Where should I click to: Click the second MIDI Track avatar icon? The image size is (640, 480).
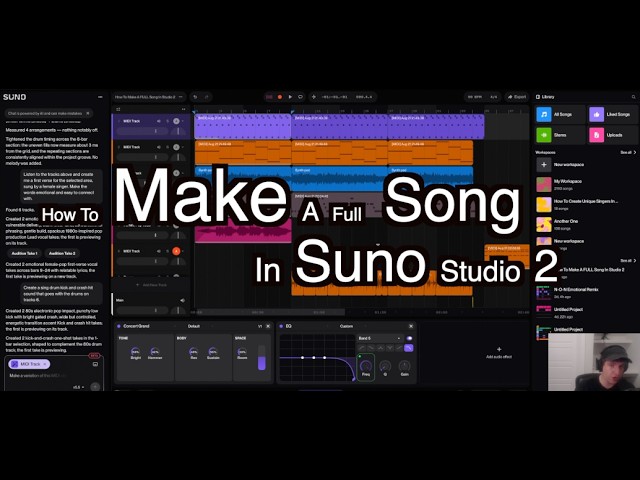coord(176,147)
